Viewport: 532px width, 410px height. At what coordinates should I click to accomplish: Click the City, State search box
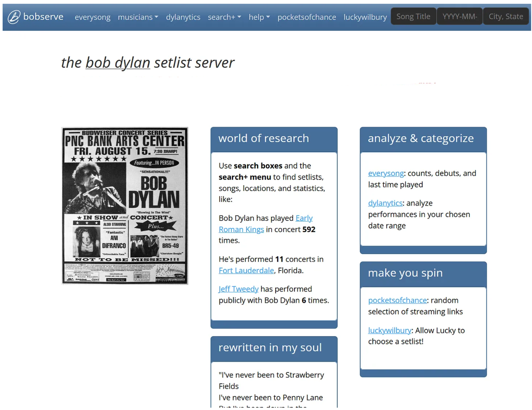tap(506, 17)
